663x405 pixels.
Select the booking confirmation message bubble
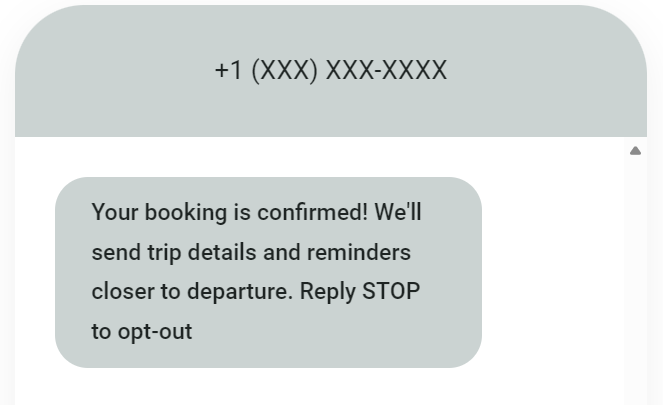point(268,272)
